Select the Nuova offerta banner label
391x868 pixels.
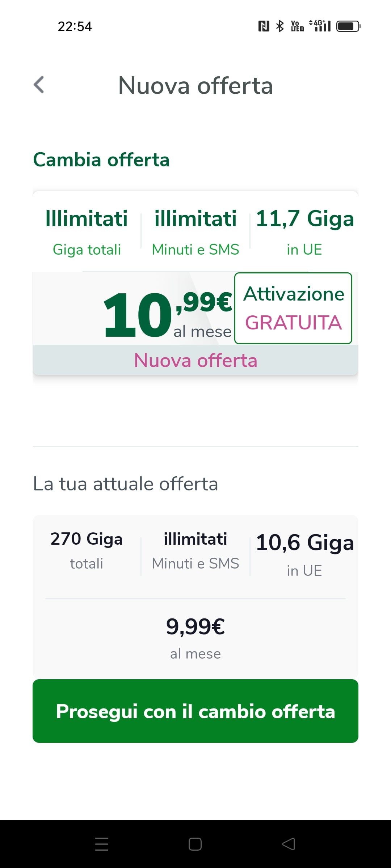195,360
